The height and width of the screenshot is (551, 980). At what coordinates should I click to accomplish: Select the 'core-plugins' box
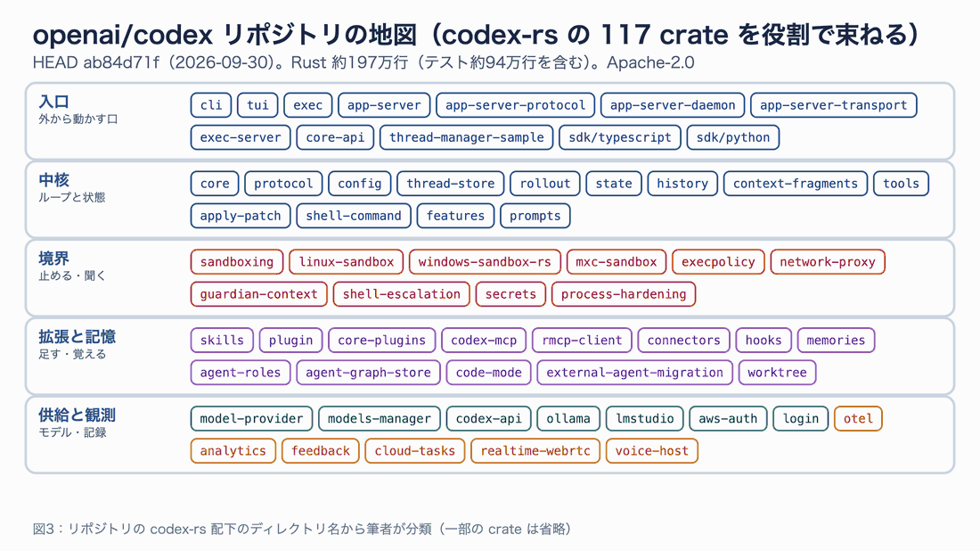(x=382, y=341)
